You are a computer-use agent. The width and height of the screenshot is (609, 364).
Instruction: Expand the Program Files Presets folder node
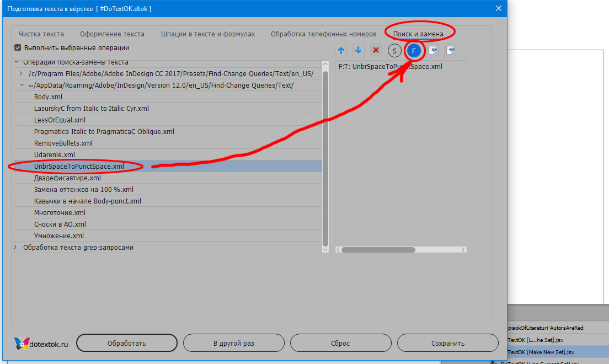21,73
